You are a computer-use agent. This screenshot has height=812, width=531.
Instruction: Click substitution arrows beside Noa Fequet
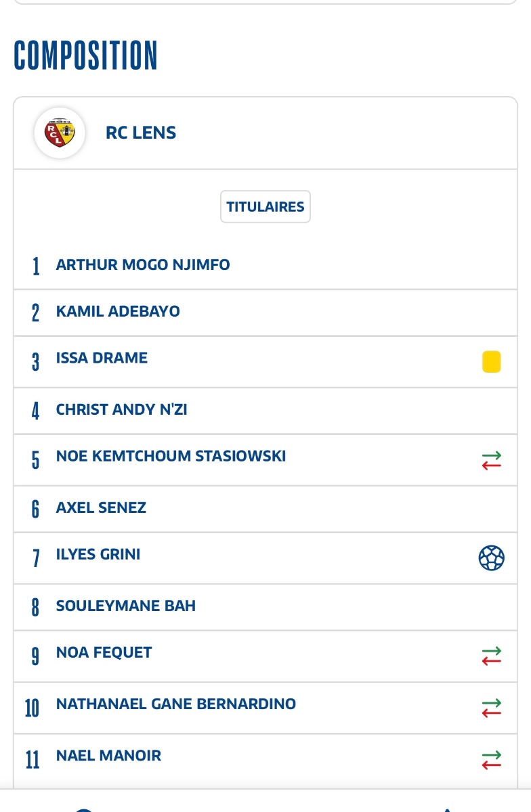tap(491, 656)
